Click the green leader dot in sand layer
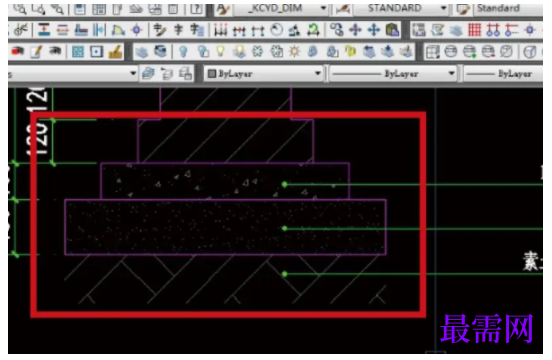 (284, 228)
